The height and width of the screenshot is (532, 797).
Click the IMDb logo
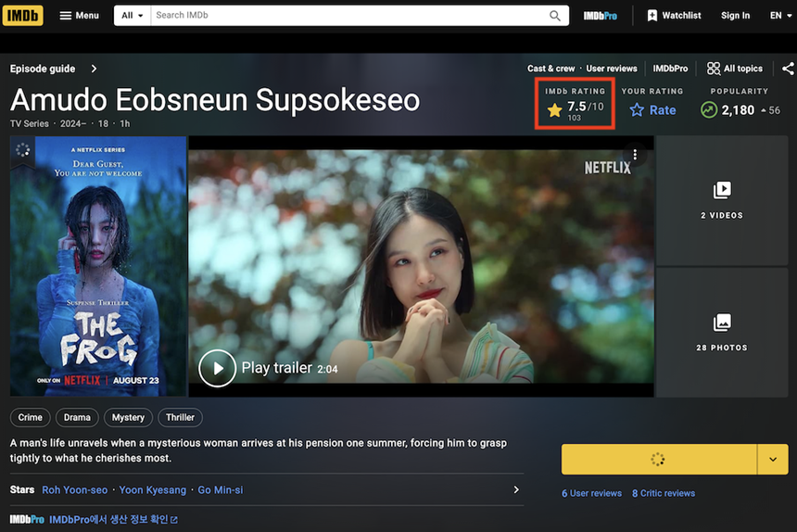point(22,15)
